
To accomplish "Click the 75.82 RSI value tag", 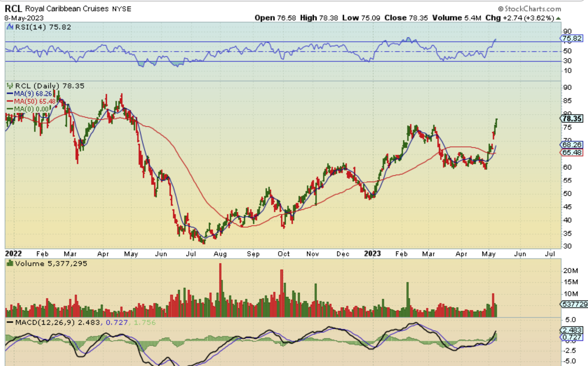I will coord(571,38).
